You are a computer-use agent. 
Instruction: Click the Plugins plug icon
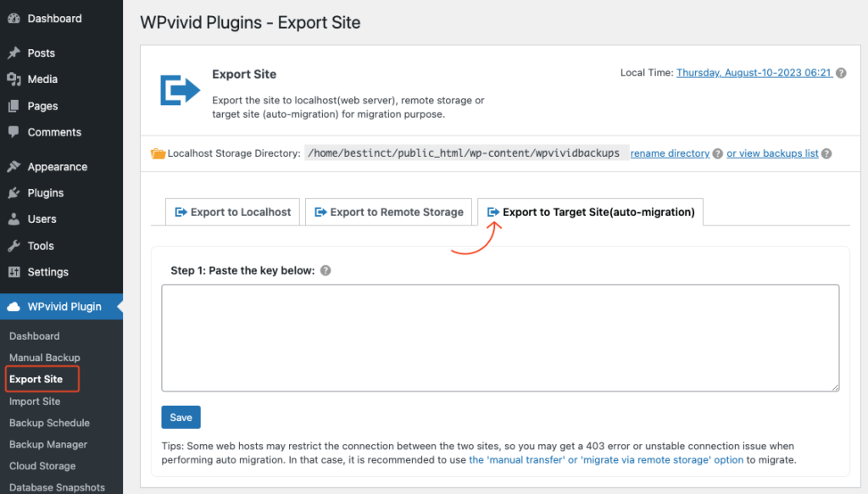pyautogui.click(x=14, y=192)
